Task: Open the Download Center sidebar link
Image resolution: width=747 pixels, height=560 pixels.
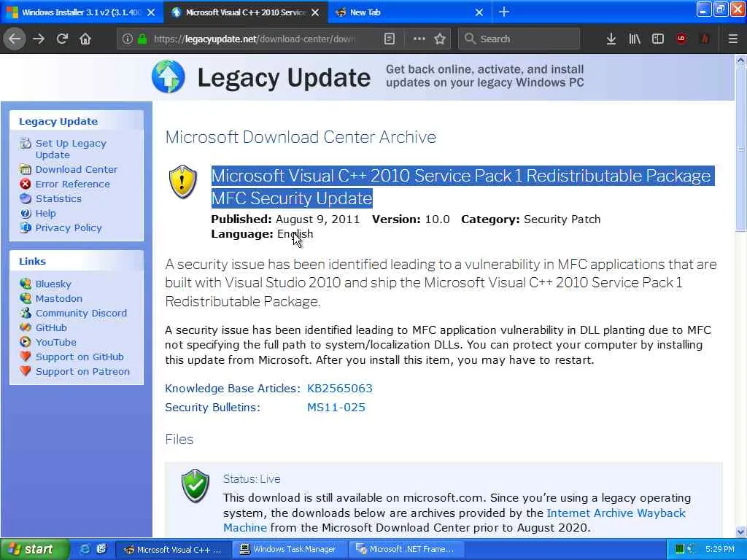Action: click(x=76, y=169)
